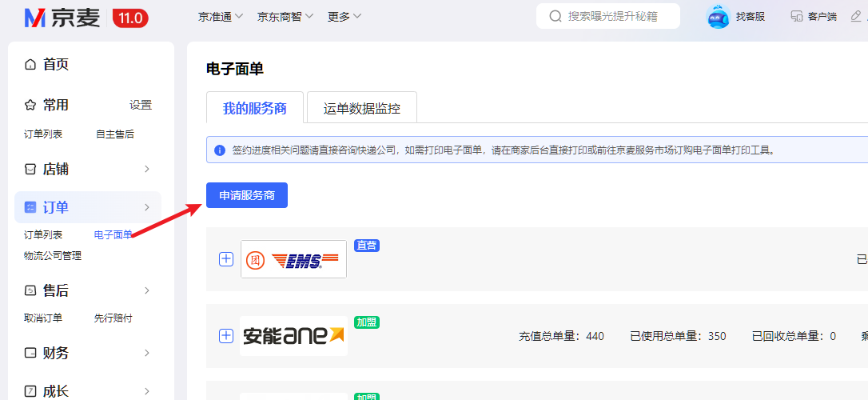Image resolution: width=868 pixels, height=400 pixels.
Task: Click the star icon beside 常用
Action: pyautogui.click(x=30, y=105)
